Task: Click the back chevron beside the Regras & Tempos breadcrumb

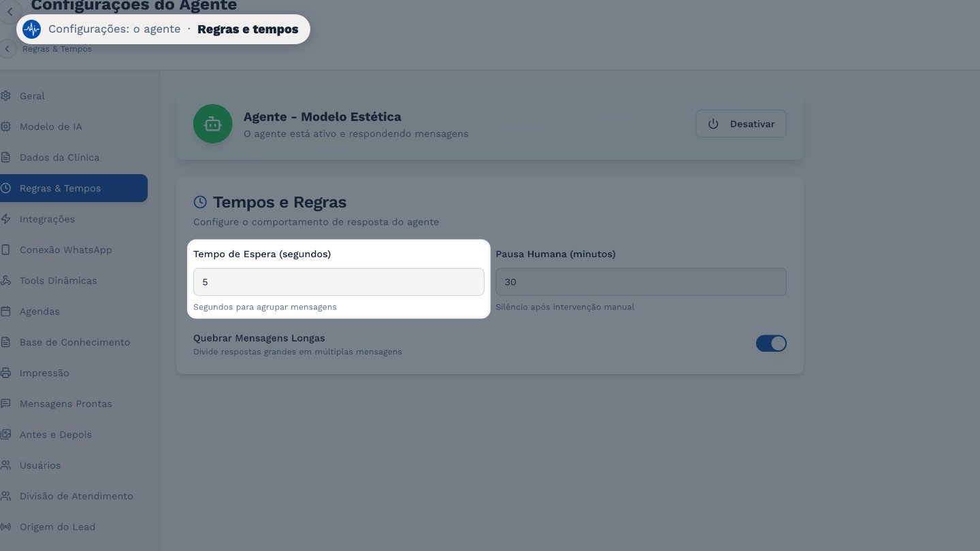Action: click(7, 49)
